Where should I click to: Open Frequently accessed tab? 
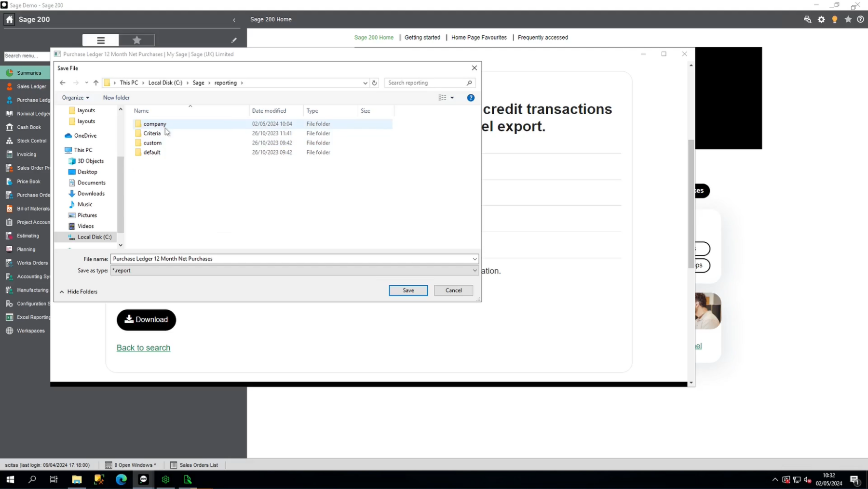click(542, 38)
